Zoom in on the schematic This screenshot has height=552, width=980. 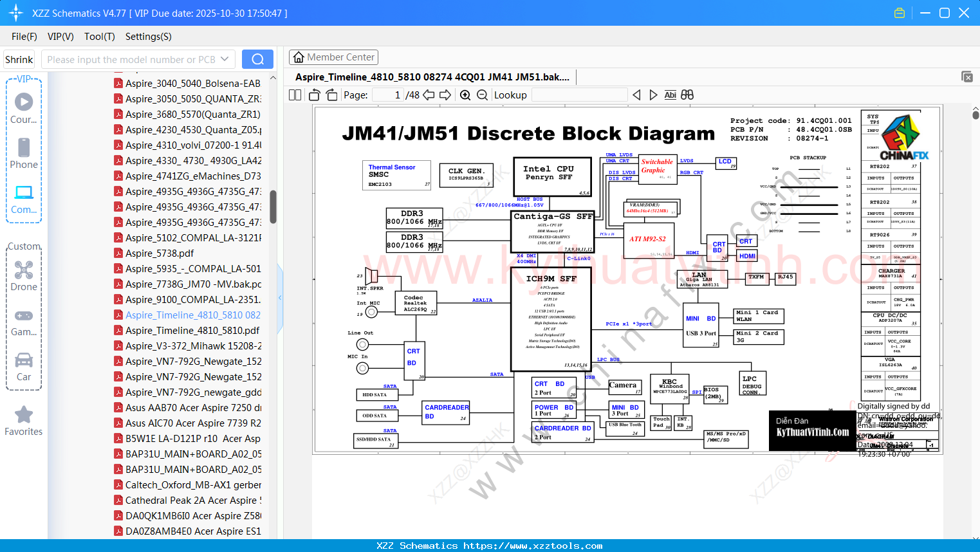coord(465,95)
